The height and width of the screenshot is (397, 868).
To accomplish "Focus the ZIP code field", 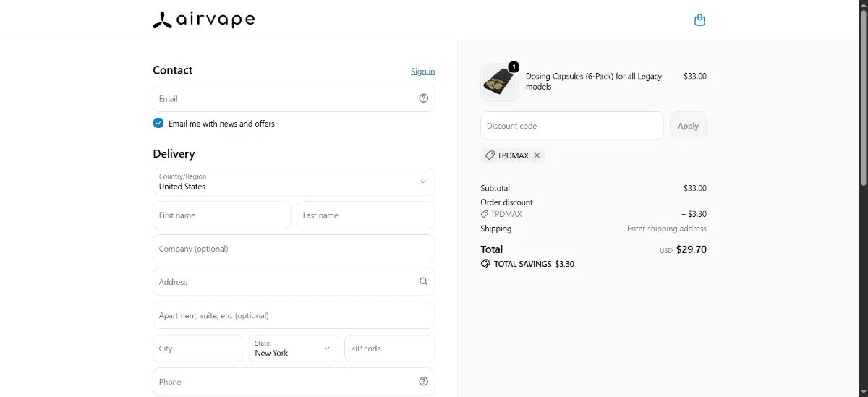I will (389, 349).
